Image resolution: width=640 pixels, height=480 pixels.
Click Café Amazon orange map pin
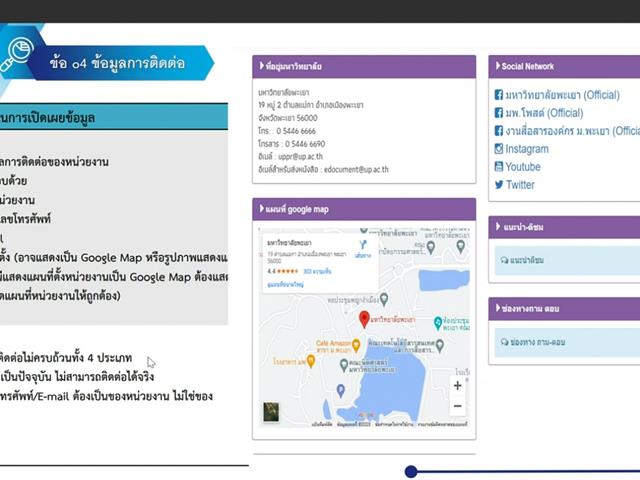[356, 345]
